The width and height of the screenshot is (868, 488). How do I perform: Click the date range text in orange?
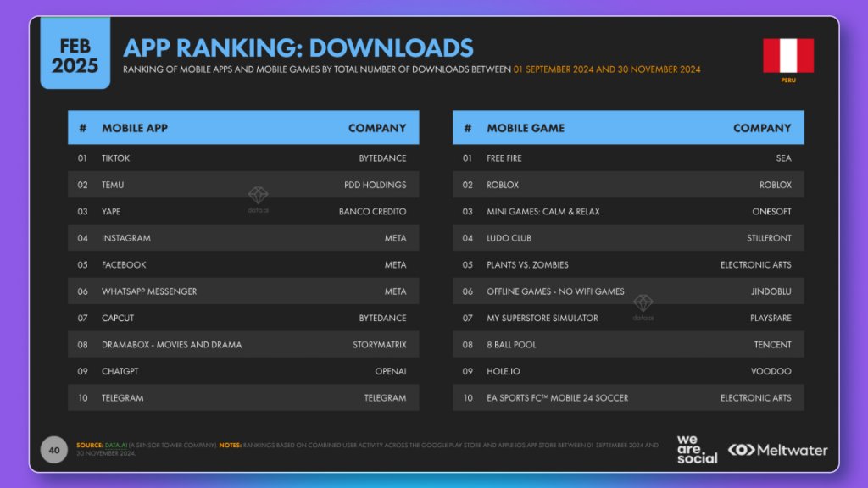coord(607,69)
